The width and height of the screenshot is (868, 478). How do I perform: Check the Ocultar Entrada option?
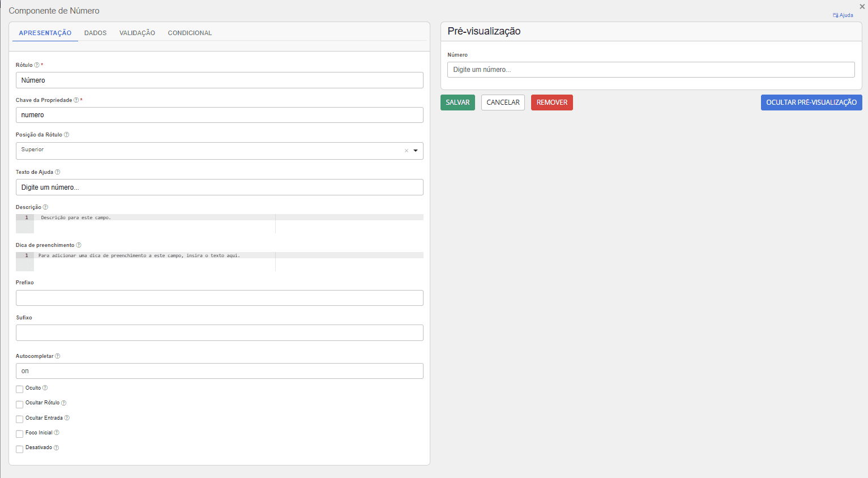pos(19,419)
